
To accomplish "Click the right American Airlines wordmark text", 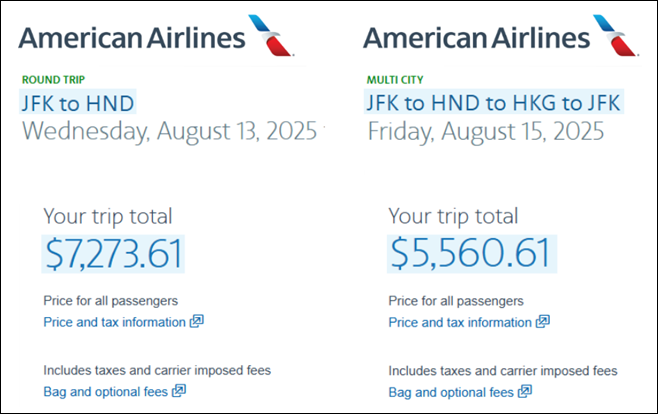I will point(477,38).
